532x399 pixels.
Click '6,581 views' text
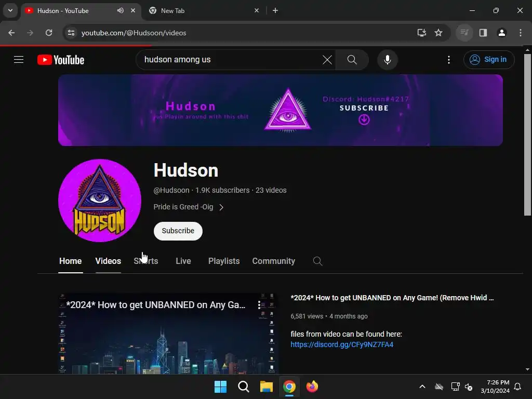tap(307, 316)
